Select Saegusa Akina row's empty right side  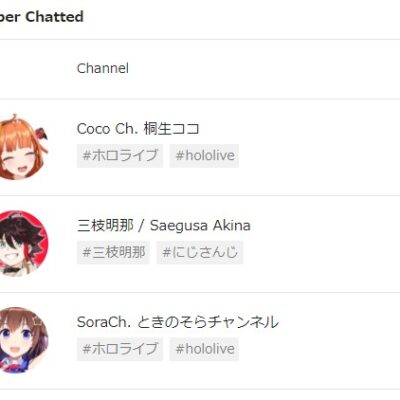pyautogui.click(x=325, y=244)
